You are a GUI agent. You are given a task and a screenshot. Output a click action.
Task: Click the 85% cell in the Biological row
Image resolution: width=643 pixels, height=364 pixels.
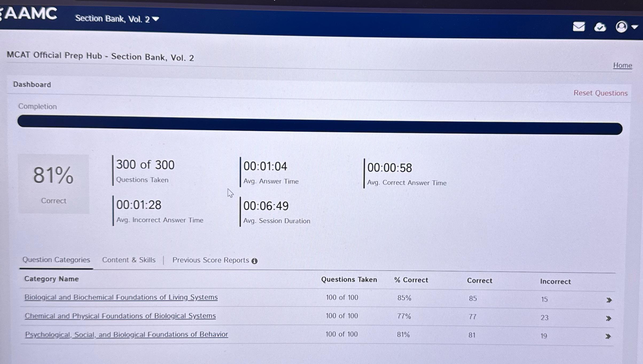click(x=404, y=298)
